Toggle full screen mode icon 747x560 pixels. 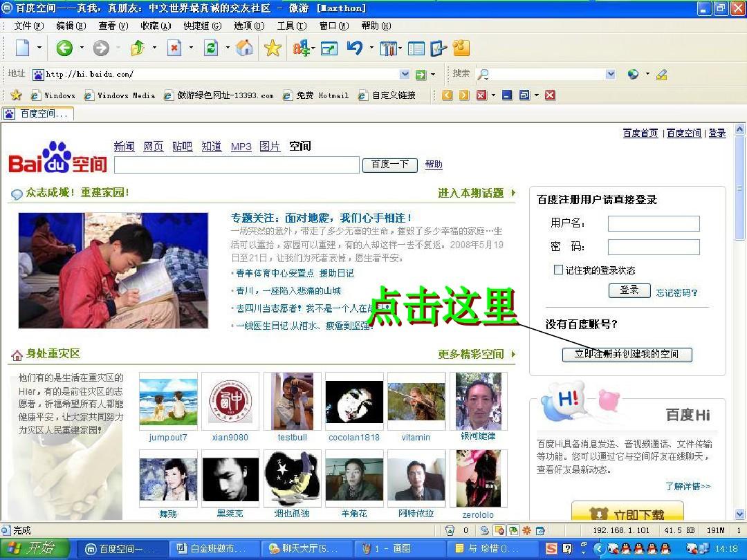point(329,48)
